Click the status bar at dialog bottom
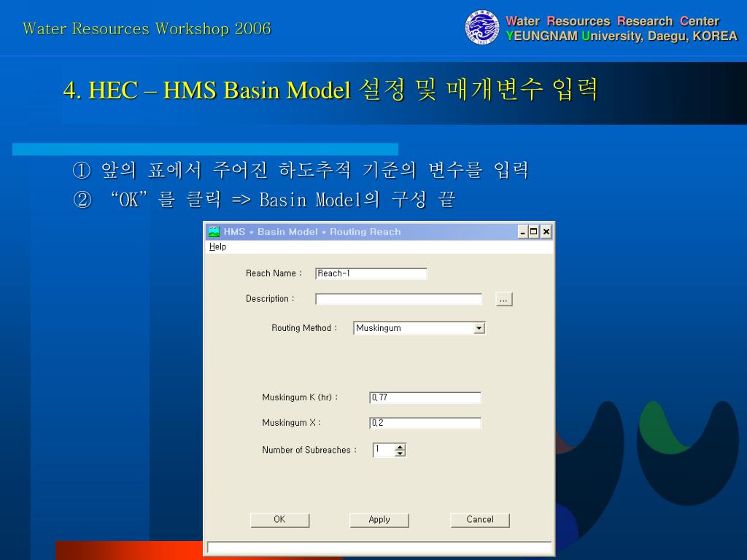 pos(379,547)
